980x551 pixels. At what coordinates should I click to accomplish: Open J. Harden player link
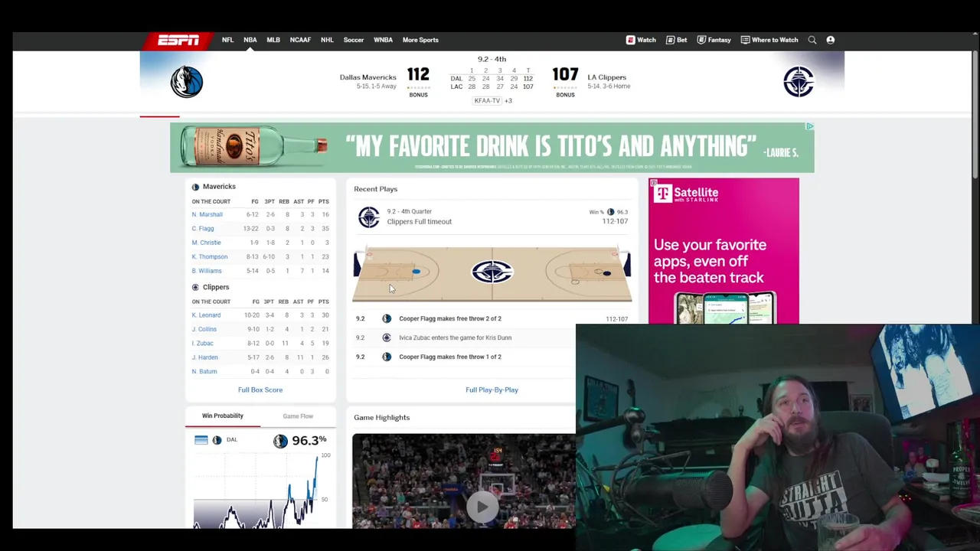205,357
